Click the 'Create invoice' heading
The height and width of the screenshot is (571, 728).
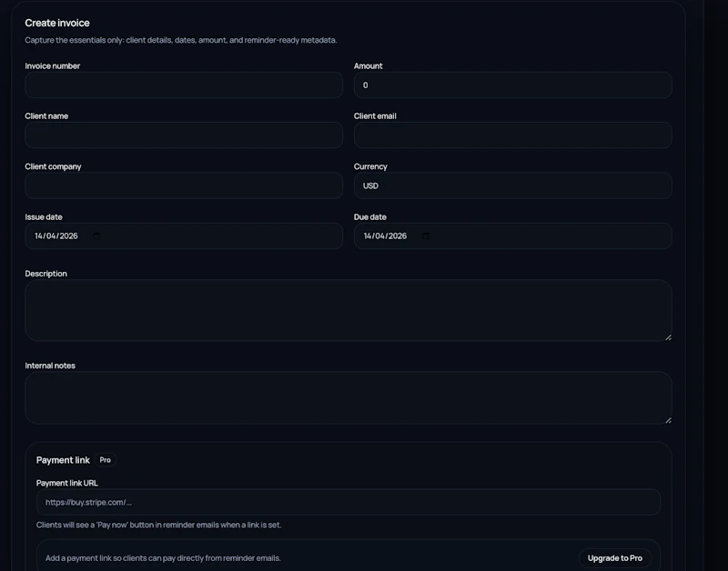coord(57,22)
